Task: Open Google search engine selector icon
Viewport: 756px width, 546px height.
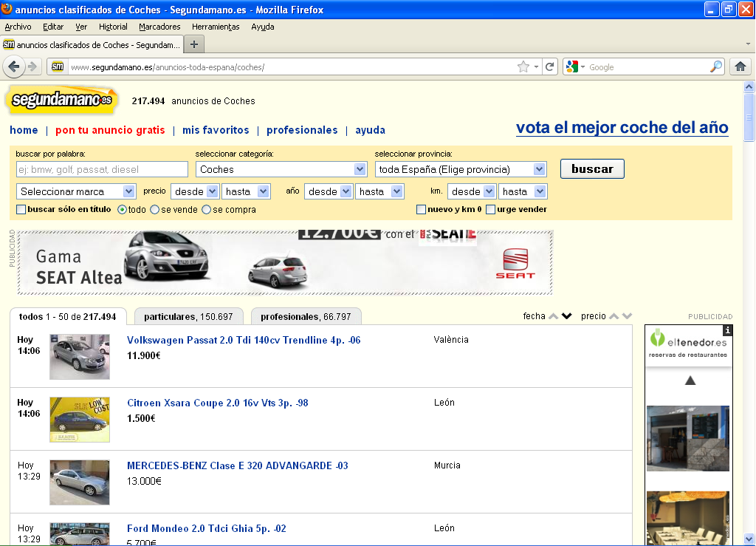Action: [x=575, y=67]
